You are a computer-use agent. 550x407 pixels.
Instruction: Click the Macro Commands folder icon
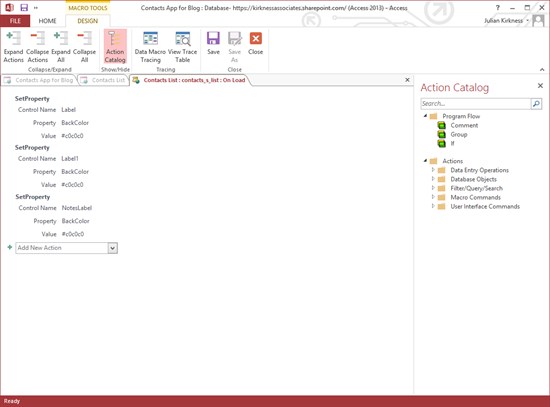tap(442, 198)
